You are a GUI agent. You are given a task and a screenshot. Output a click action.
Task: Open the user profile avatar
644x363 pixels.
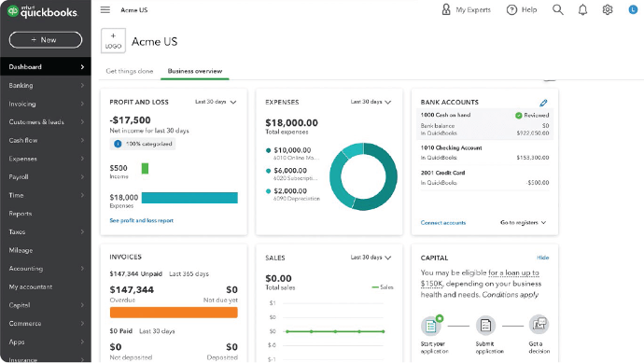633,9
